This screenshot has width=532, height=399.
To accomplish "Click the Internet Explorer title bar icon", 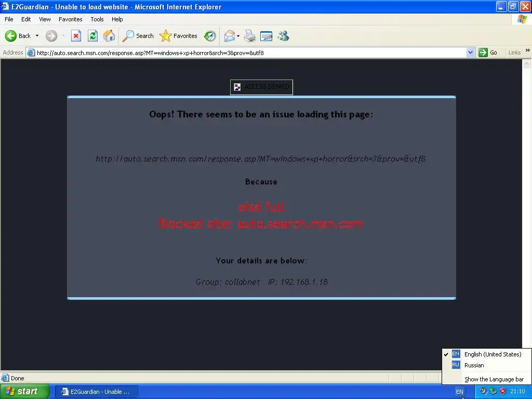I will [5, 6].
